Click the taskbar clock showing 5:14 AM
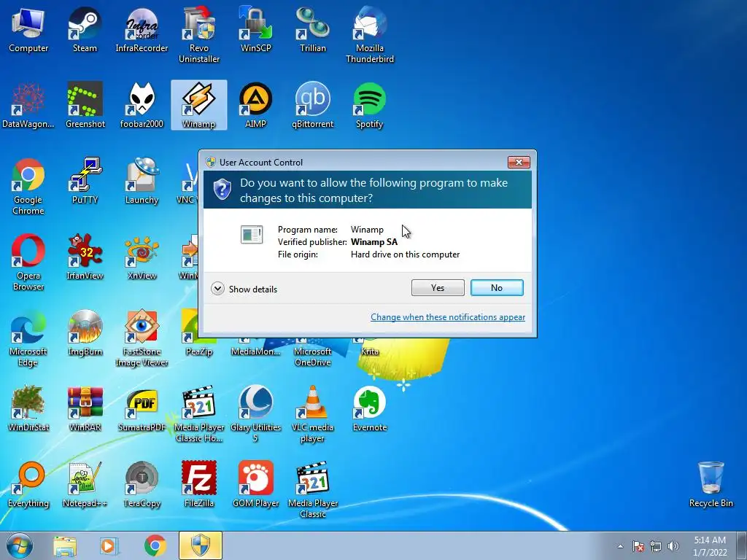This screenshot has width=747, height=560. point(710,546)
